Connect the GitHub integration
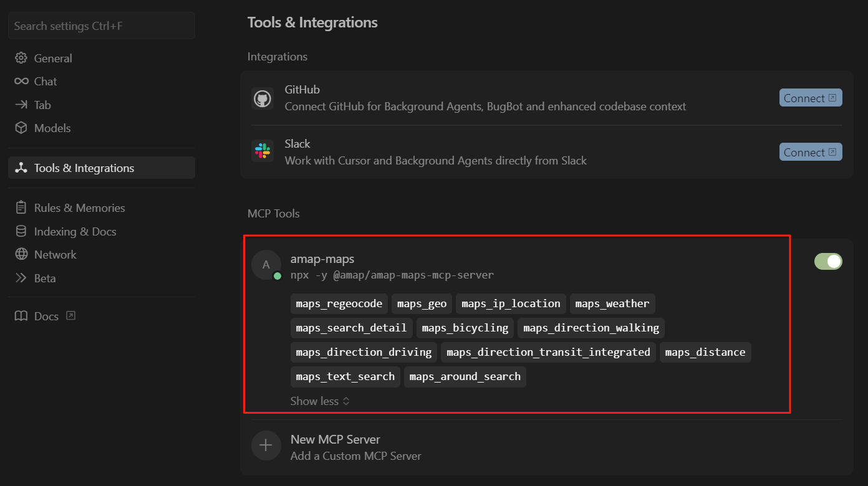868x486 pixels. (x=811, y=98)
